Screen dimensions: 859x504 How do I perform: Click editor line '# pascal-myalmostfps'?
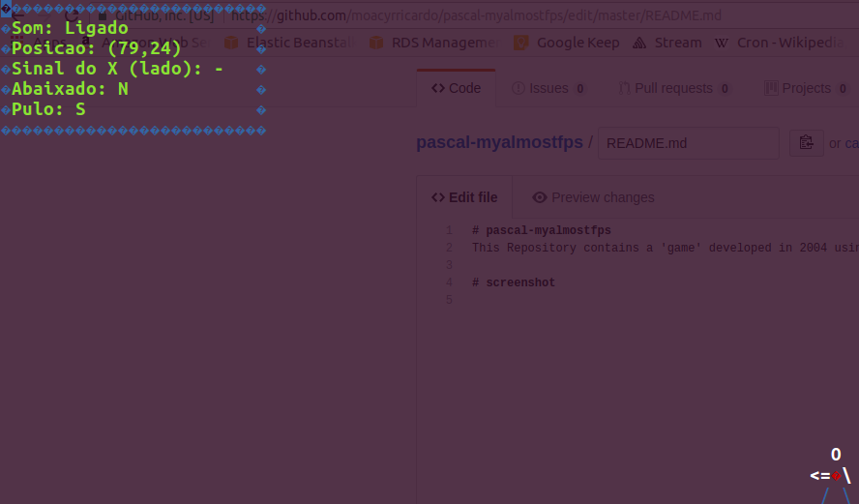tap(542, 230)
